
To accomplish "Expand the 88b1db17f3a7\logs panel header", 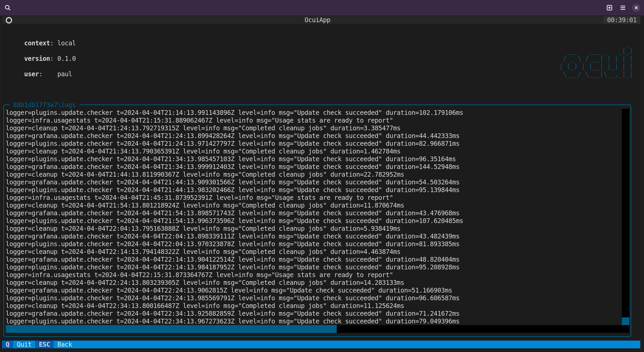I will (x=44, y=105).
